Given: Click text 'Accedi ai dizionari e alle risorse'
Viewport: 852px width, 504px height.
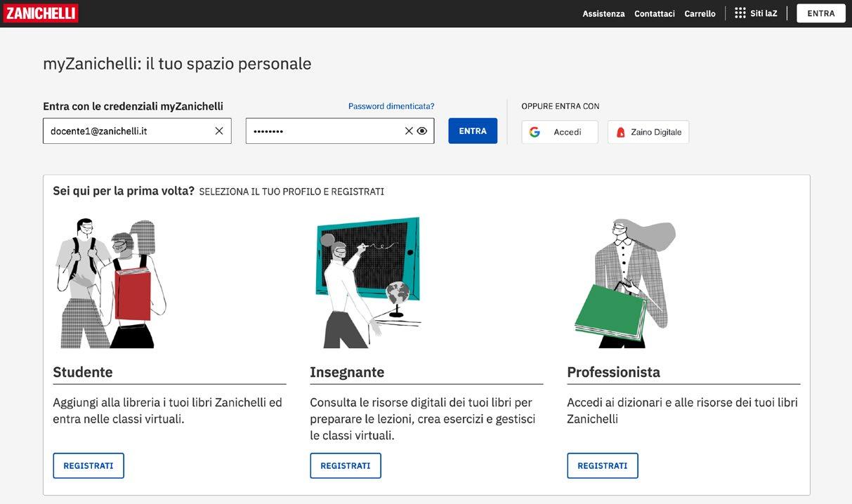Looking at the screenshot, I should point(649,403).
